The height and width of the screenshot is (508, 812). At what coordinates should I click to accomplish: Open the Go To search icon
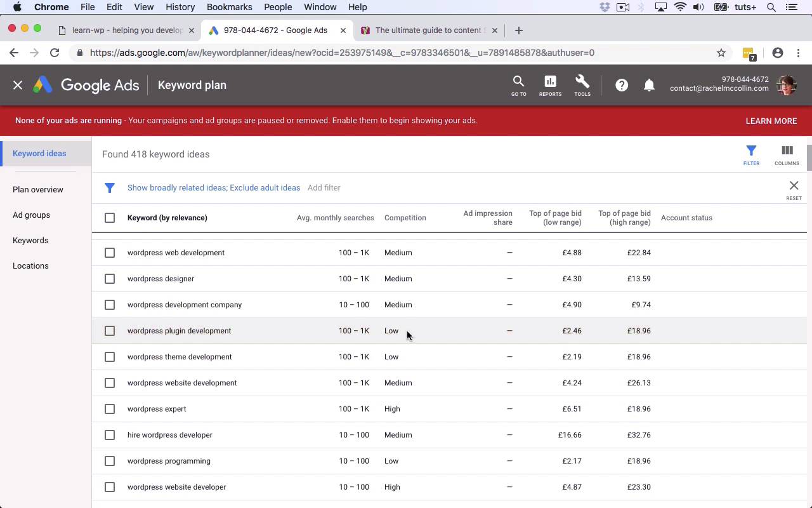(x=518, y=85)
